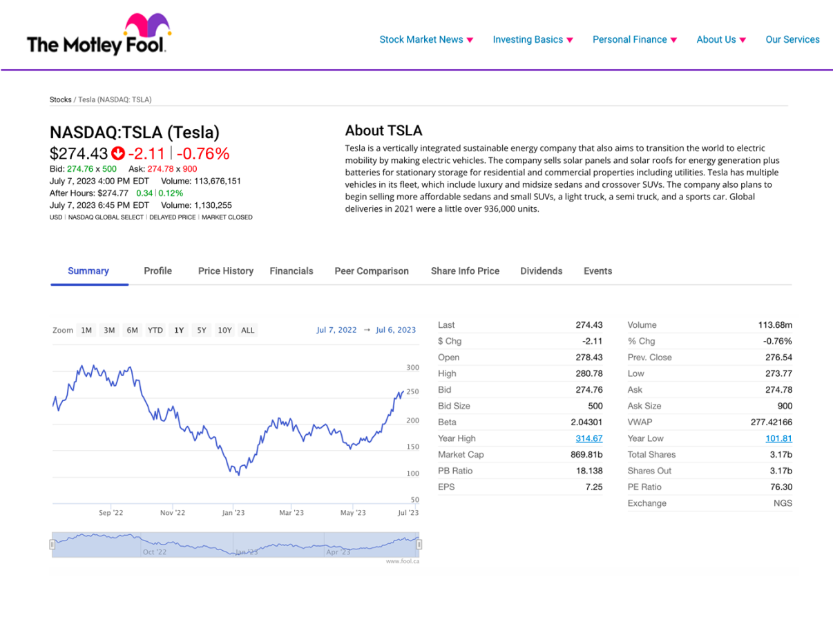This screenshot has width=833, height=644.
Task: Click the red down-arrow price change icon
Action: pos(118,153)
